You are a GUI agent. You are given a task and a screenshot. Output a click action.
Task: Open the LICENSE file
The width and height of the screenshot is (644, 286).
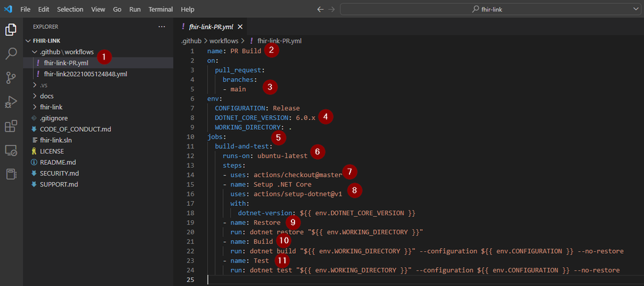98,151
